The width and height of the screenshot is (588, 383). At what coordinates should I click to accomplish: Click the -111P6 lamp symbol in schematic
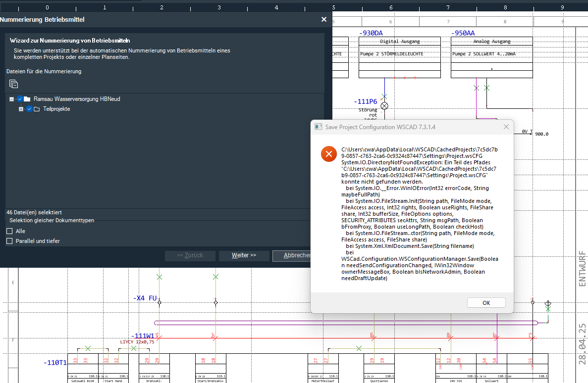(384, 106)
